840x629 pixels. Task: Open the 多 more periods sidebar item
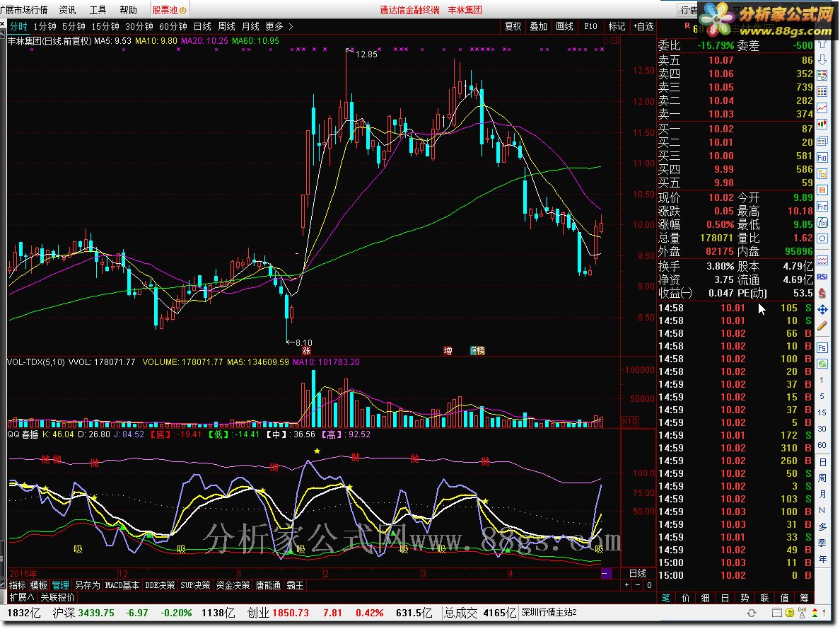pos(822,526)
